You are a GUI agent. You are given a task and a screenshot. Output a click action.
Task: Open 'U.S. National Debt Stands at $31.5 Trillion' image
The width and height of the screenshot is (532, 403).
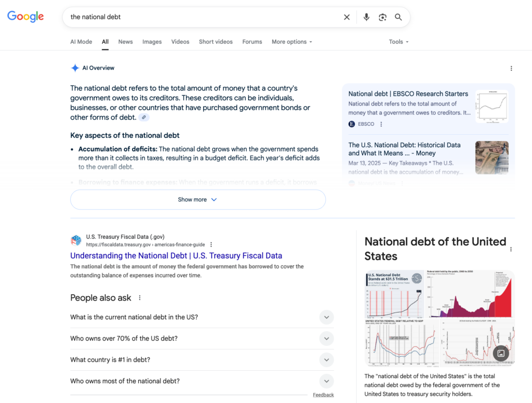(x=394, y=294)
